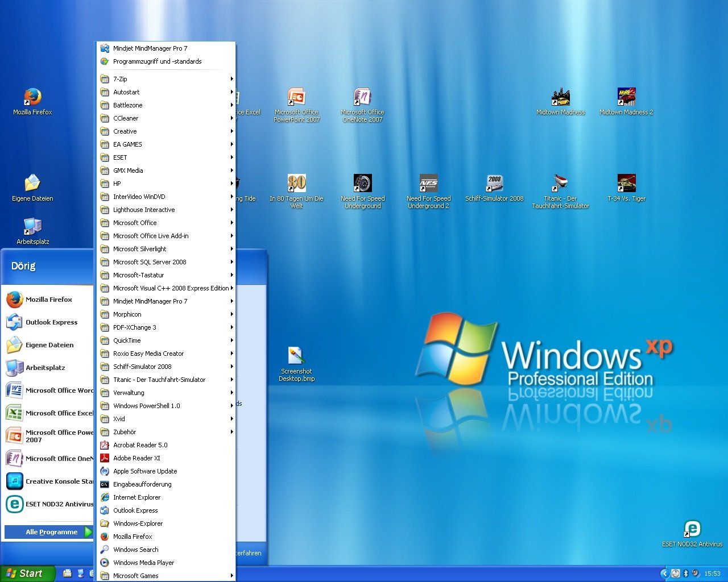Launch In 80 Tagen Um Die Welt shortcut
728x582 pixels.
click(296, 191)
